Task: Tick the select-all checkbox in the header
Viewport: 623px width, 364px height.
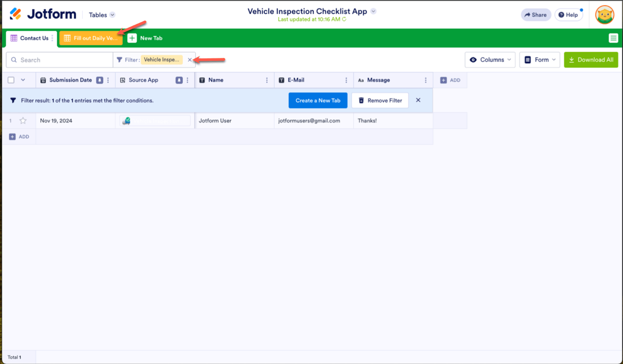Action: 11,80
